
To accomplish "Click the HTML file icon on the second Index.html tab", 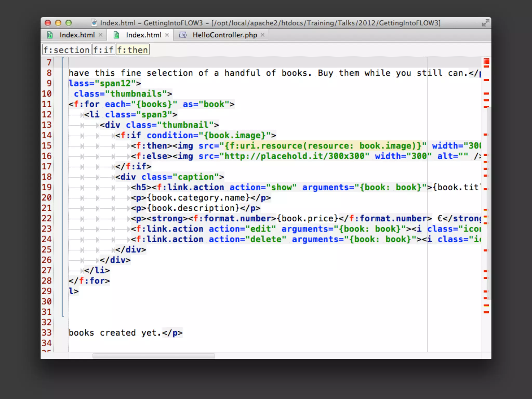I will pyautogui.click(x=116, y=35).
